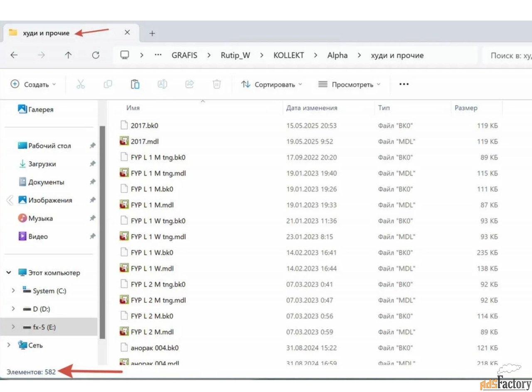
Task: Go up one folder level
Action: [x=68, y=55]
